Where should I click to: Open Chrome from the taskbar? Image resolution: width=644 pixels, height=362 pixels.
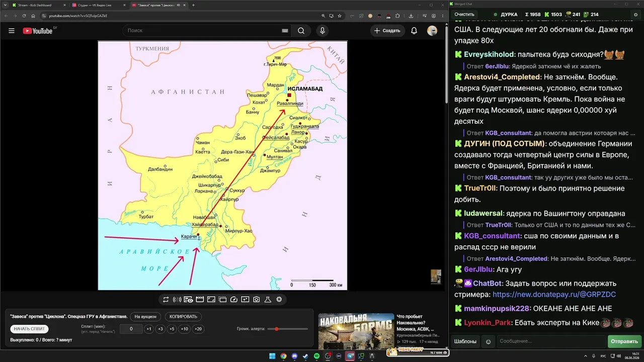[x=283, y=356]
